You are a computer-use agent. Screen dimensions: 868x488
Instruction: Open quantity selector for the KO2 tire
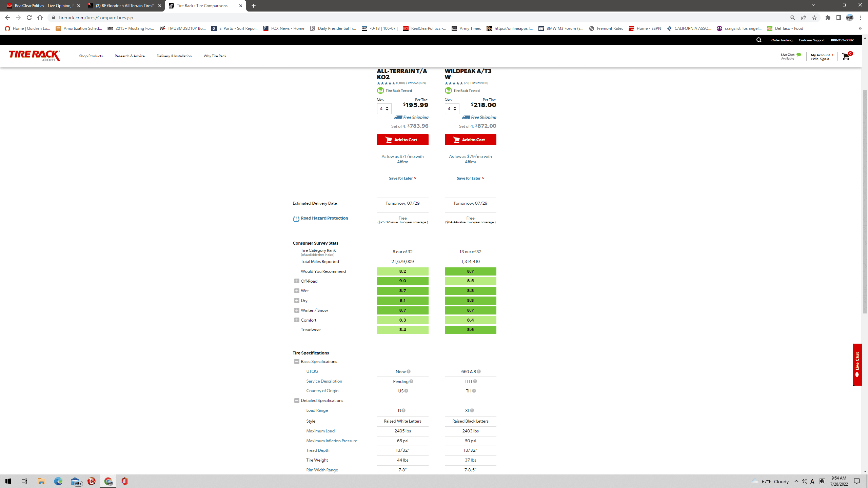(384, 109)
